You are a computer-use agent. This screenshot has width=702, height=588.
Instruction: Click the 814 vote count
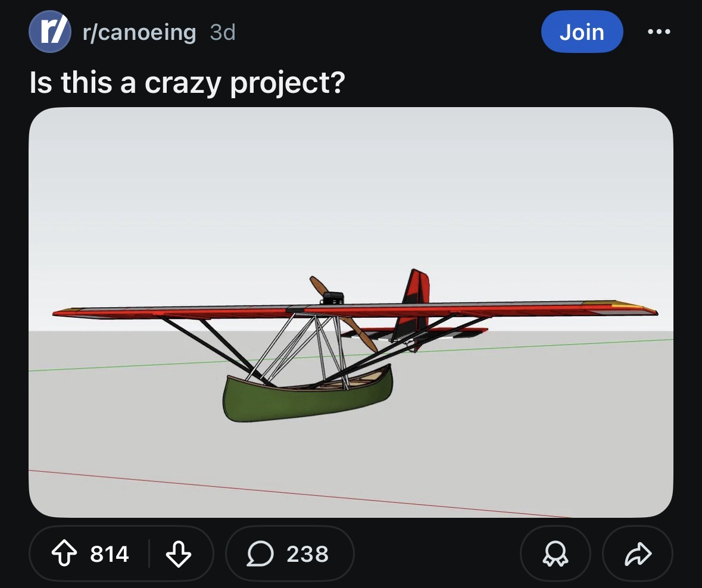(110, 554)
